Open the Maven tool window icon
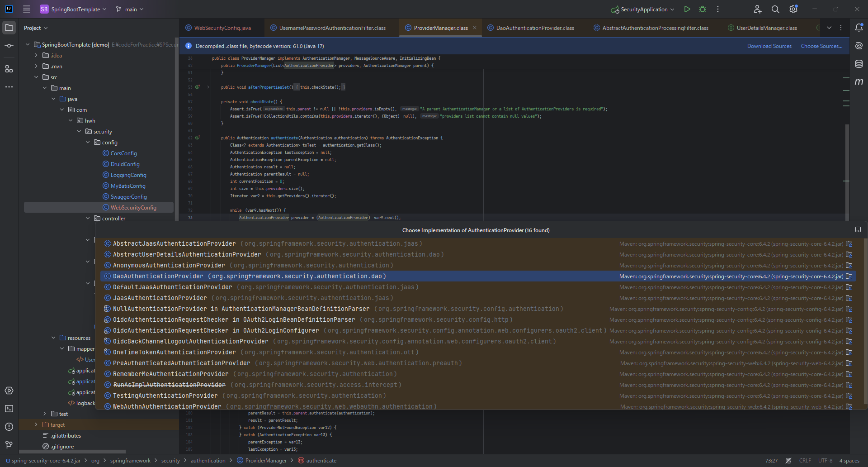Image resolution: width=868 pixels, height=467 pixels. [859, 82]
